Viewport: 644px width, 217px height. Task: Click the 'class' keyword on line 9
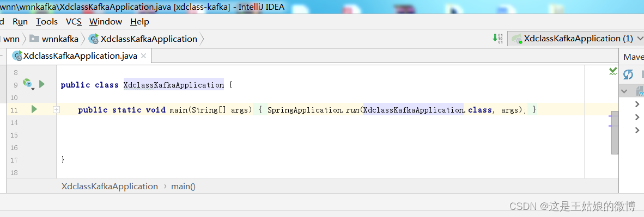pos(107,85)
